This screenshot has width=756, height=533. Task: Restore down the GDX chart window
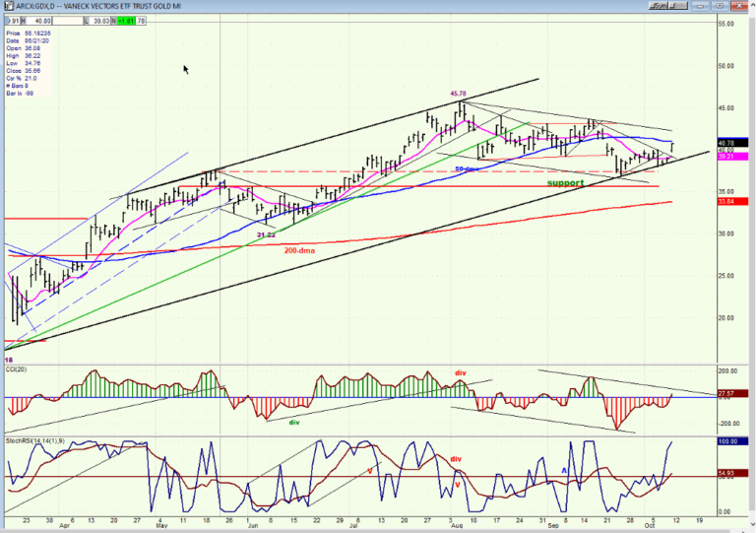point(720,6)
